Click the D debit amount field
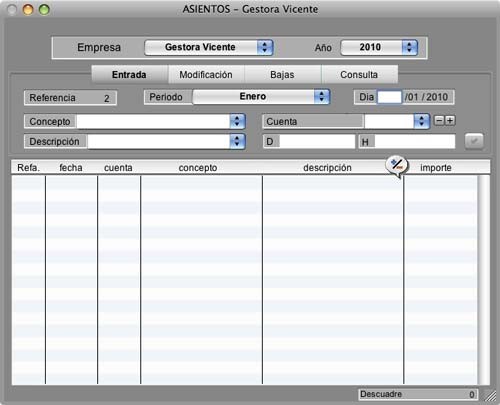This screenshot has width=500, height=405. tap(317, 142)
